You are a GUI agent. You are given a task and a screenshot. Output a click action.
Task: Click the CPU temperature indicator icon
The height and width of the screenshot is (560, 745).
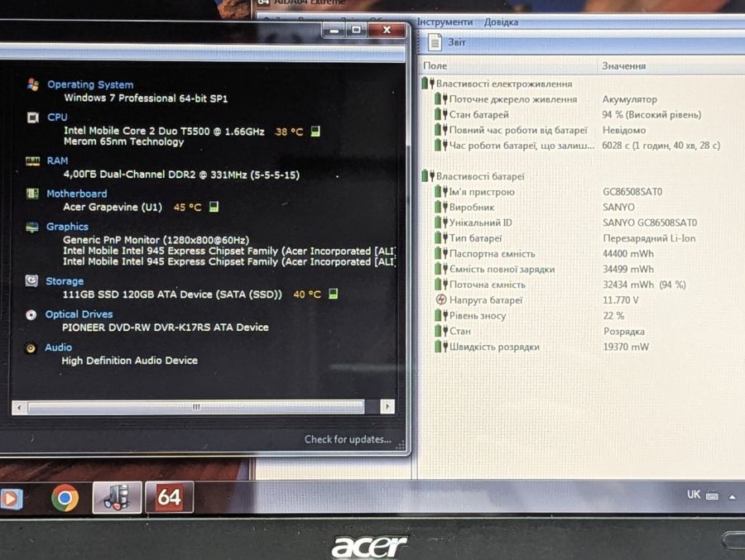315,131
